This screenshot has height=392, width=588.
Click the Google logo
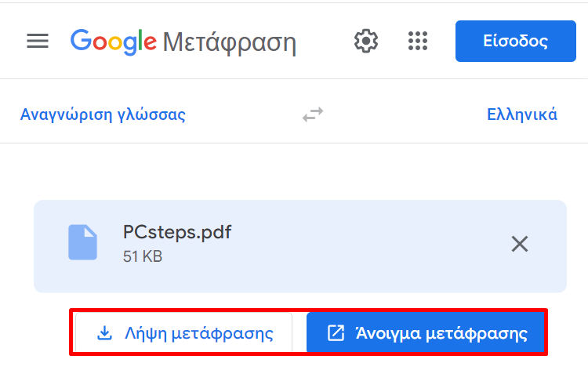coord(114,42)
